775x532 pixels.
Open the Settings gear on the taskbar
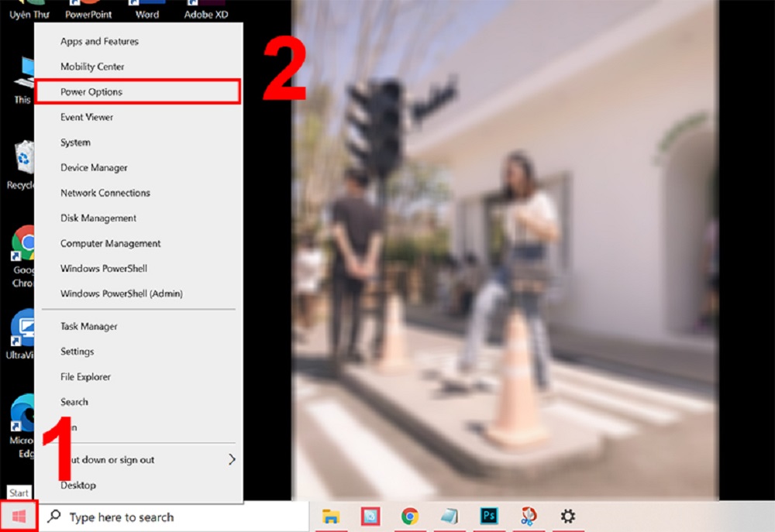tap(567, 517)
